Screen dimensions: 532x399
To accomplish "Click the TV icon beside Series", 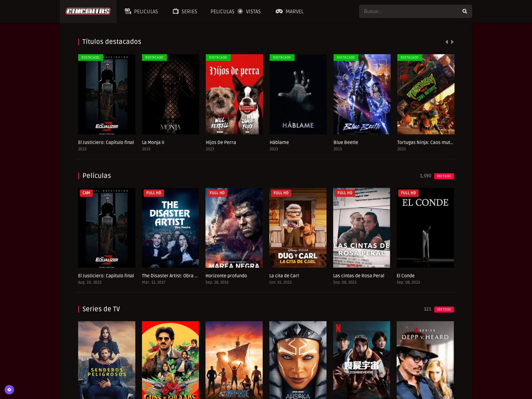I will pyautogui.click(x=176, y=11).
